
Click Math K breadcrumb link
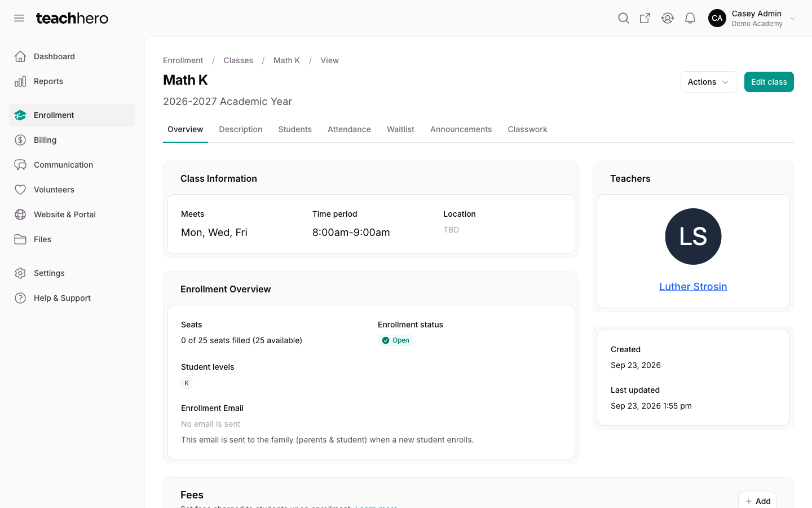tap(286, 60)
